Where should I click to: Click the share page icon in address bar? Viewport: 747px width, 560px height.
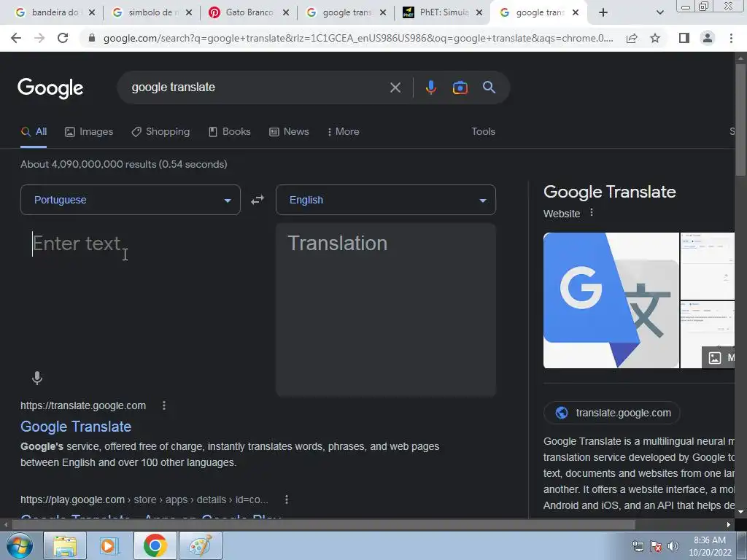pos(632,38)
